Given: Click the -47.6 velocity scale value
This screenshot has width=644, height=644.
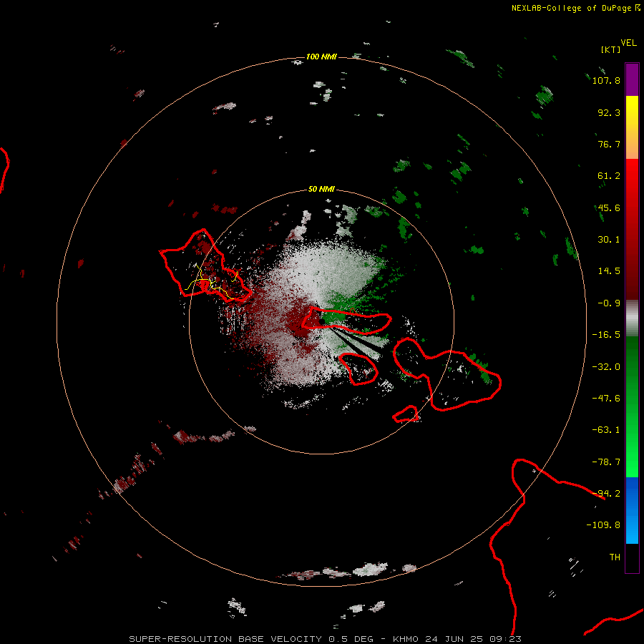Looking at the screenshot, I should 606,399.
